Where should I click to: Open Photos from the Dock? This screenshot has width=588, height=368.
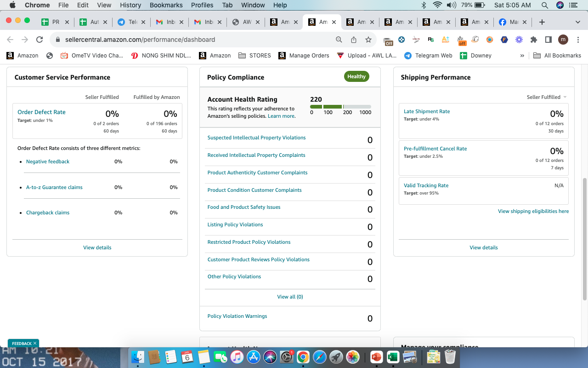point(352,357)
